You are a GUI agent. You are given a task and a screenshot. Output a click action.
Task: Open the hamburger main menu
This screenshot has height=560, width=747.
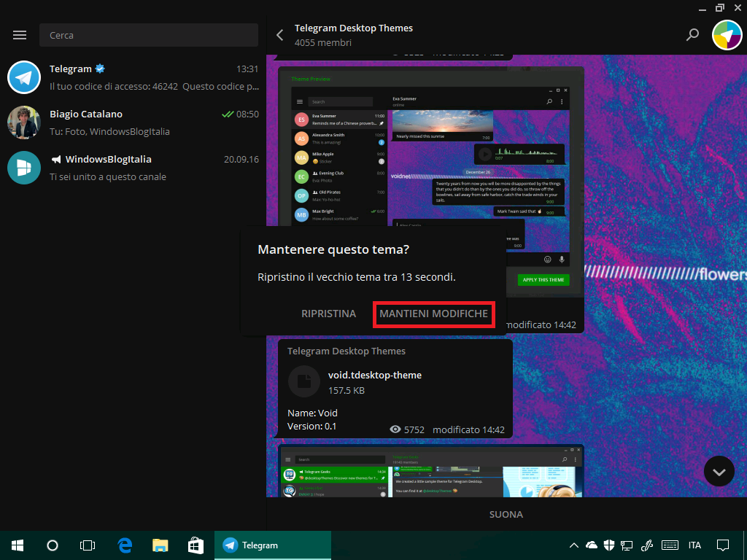click(x=20, y=35)
